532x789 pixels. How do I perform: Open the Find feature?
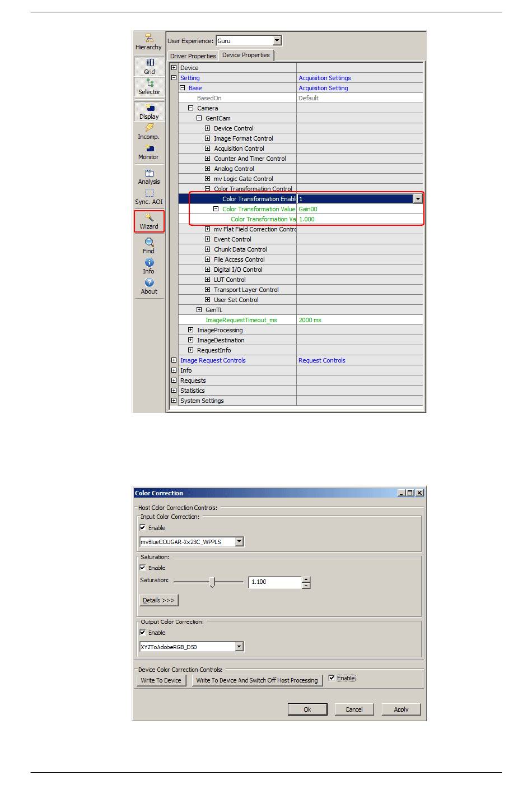149,246
